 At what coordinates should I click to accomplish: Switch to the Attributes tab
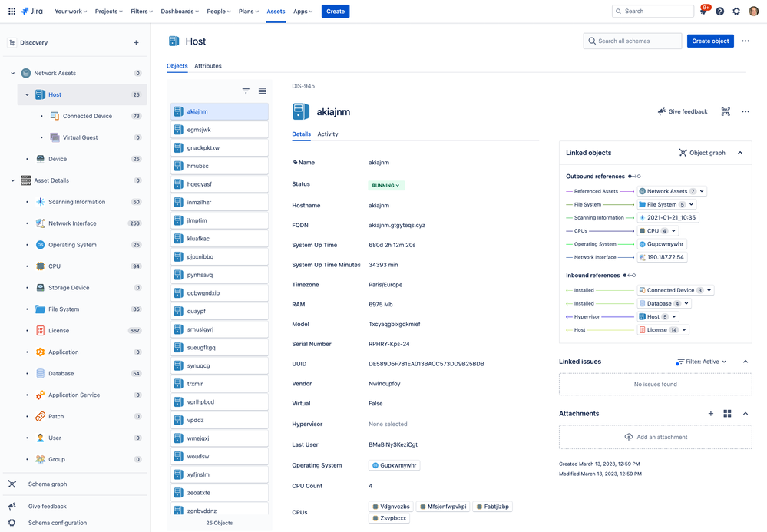pos(208,66)
